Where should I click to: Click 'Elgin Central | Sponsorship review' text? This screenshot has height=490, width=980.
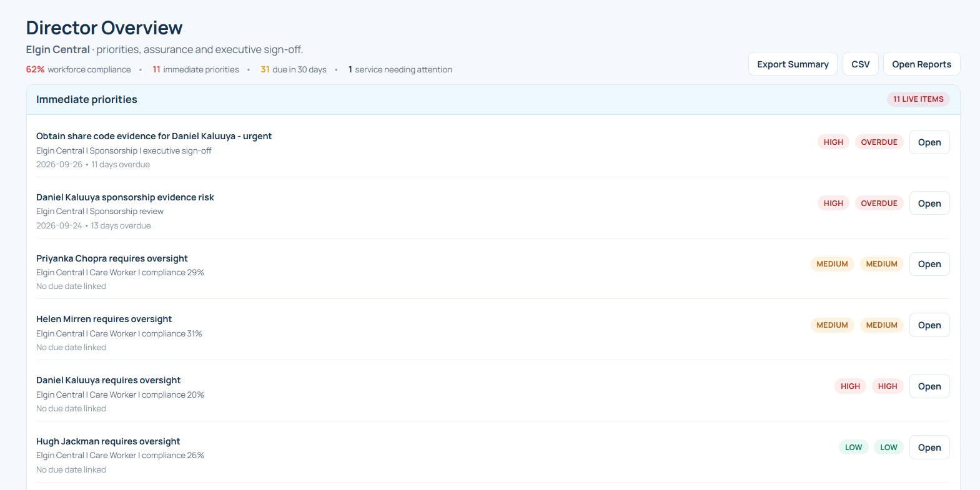tap(100, 212)
